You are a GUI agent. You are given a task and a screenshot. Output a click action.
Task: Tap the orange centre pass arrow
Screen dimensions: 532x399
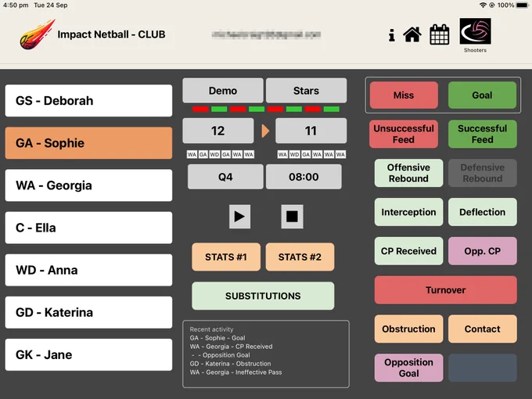tap(265, 131)
